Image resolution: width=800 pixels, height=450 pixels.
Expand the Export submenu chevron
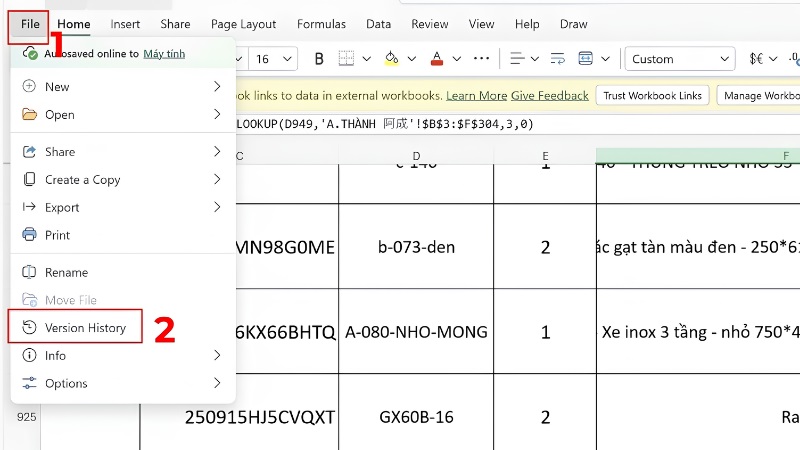click(x=217, y=207)
